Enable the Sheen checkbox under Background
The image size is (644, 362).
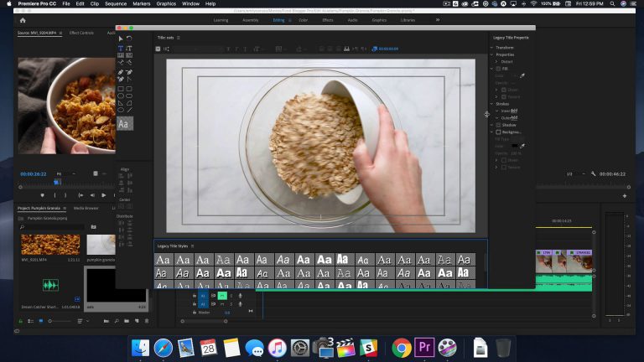[504, 160]
